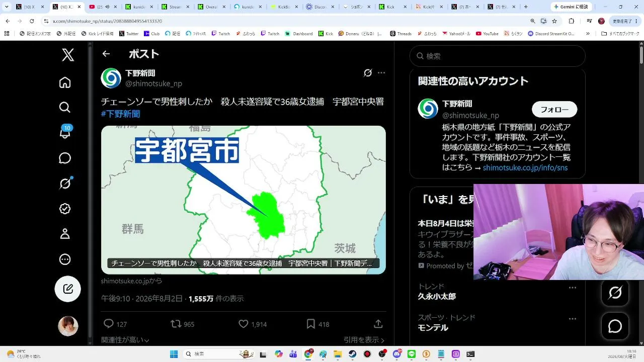The height and width of the screenshot is (362, 644).
Task: Click the 午後9:10 · 2026年8月2日 timestamp
Action: tap(142, 299)
